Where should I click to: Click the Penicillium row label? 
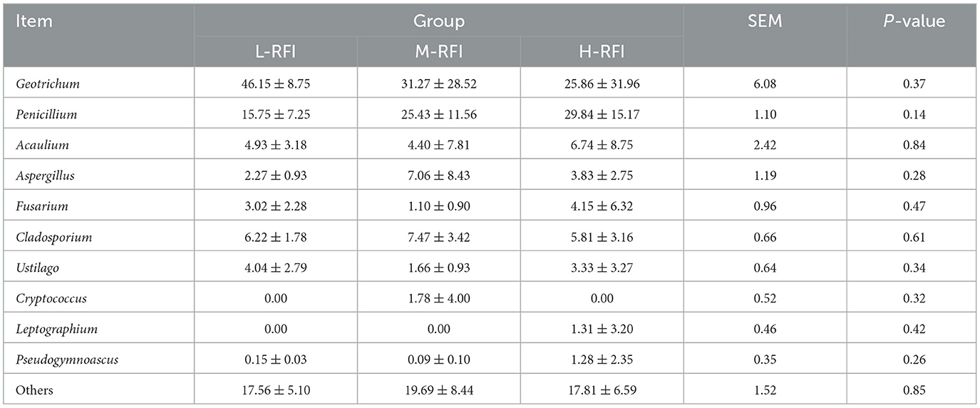pos(46,115)
